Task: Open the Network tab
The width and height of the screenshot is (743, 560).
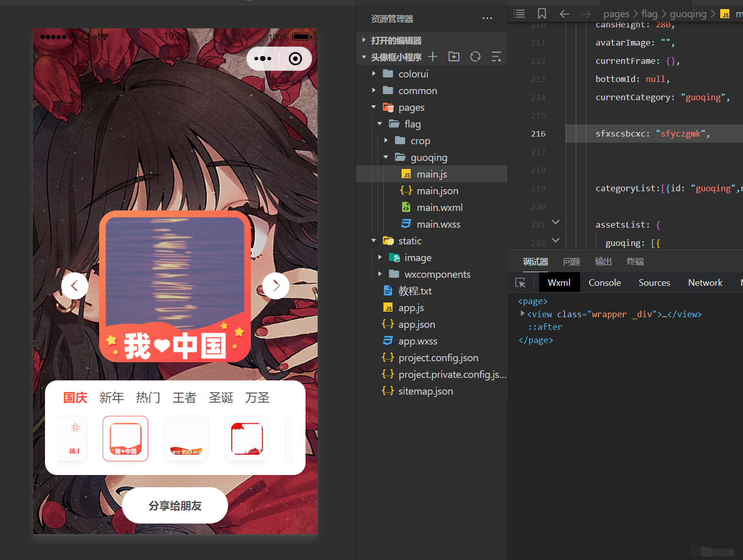Action: 705,283
